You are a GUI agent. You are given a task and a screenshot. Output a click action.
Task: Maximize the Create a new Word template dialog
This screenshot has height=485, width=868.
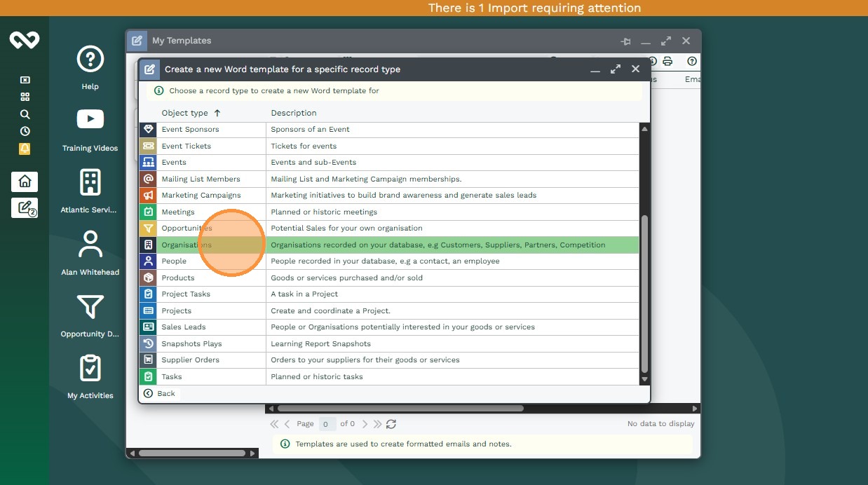point(616,69)
